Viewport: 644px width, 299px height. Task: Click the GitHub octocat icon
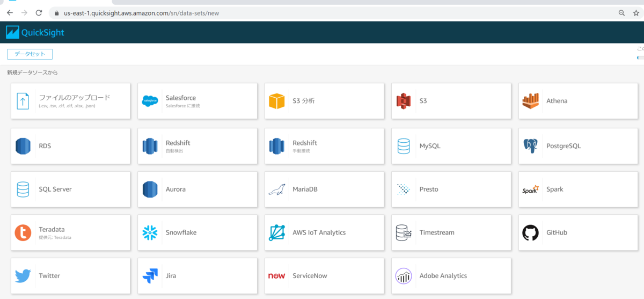(530, 232)
